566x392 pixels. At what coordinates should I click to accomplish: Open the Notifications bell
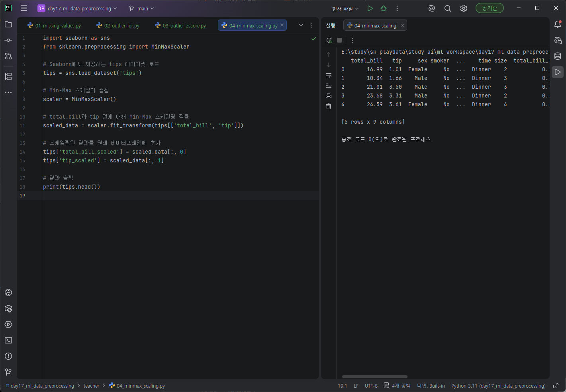coord(558,24)
